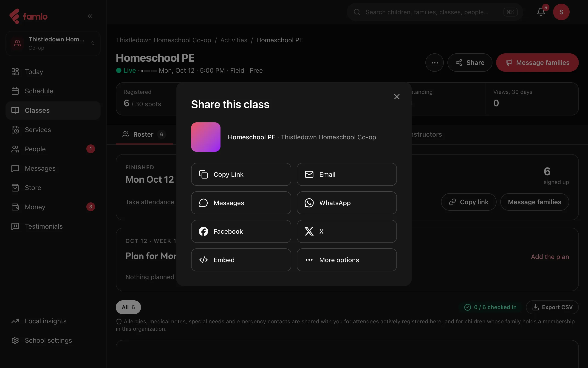Open Local insights

(53, 321)
